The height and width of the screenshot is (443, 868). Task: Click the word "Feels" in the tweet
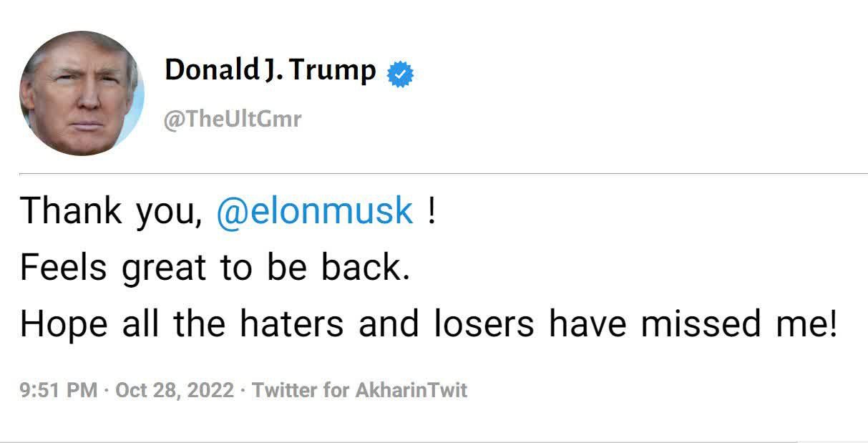(64, 268)
